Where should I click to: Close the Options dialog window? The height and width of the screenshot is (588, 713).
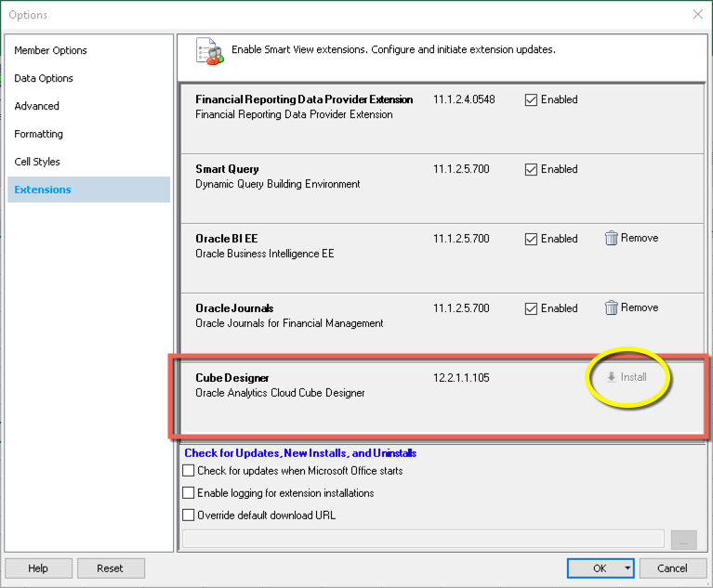(x=697, y=14)
